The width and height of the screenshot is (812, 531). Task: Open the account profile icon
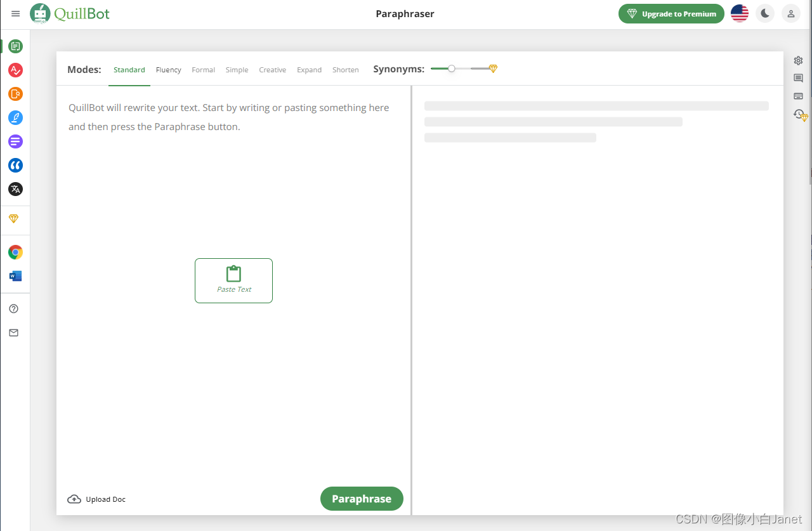[x=791, y=13]
